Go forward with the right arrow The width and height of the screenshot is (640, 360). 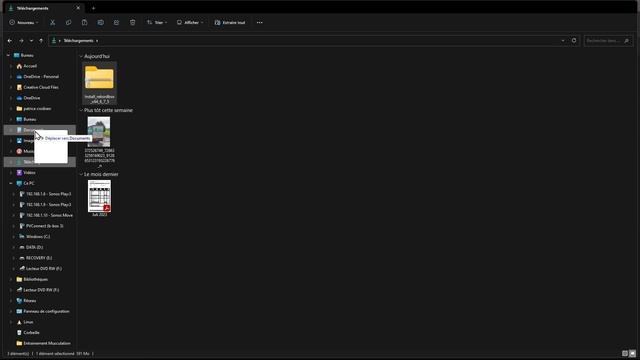[21, 41]
